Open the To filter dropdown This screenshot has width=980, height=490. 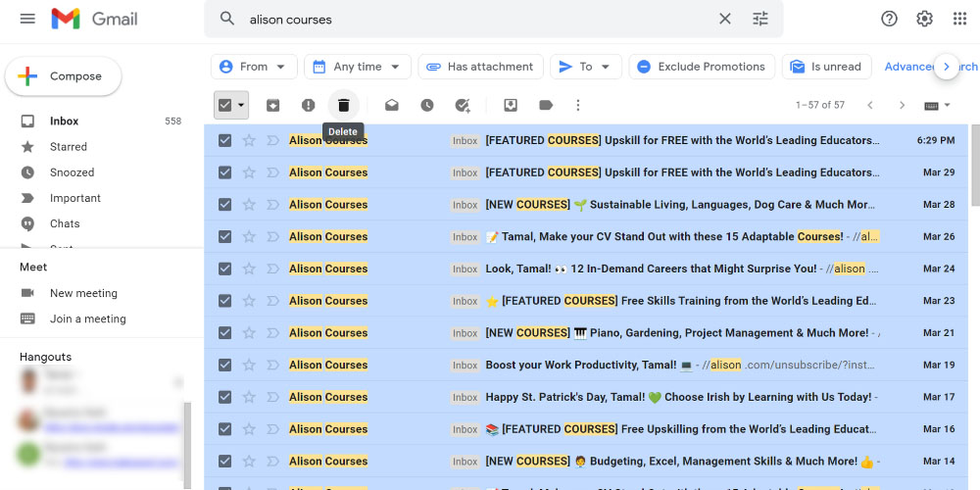click(x=586, y=67)
